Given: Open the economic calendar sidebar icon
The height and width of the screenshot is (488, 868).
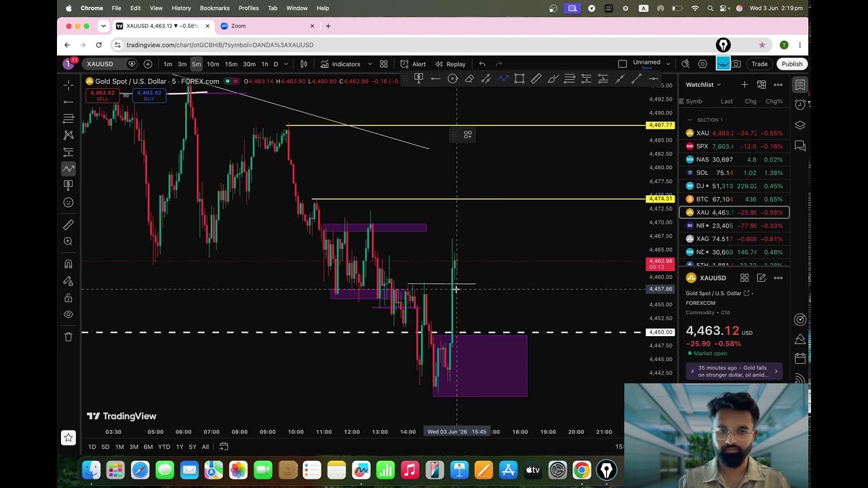Looking at the screenshot, I should pyautogui.click(x=800, y=359).
